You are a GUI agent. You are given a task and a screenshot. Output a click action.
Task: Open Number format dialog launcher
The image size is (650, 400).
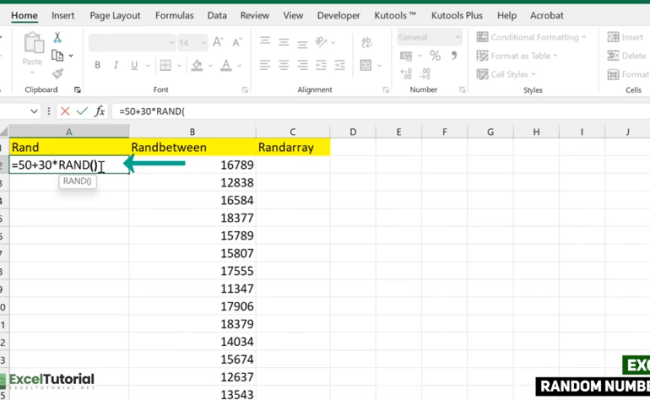(x=462, y=90)
